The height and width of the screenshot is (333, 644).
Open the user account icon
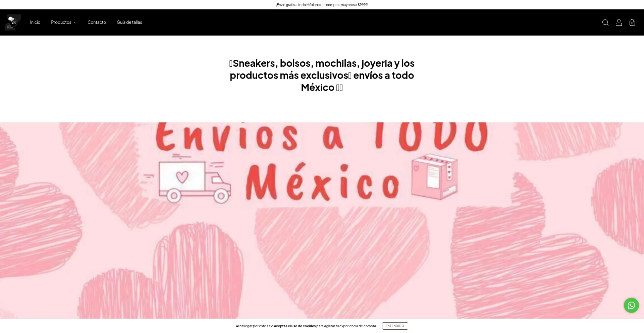(x=619, y=22)
